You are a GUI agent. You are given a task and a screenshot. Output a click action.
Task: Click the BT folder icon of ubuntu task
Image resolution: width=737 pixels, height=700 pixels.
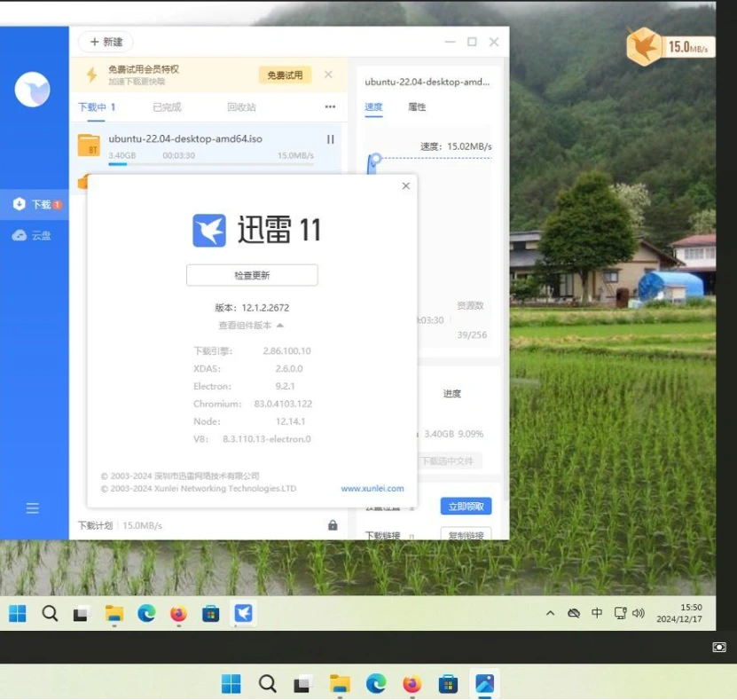[x=89, y=146]
